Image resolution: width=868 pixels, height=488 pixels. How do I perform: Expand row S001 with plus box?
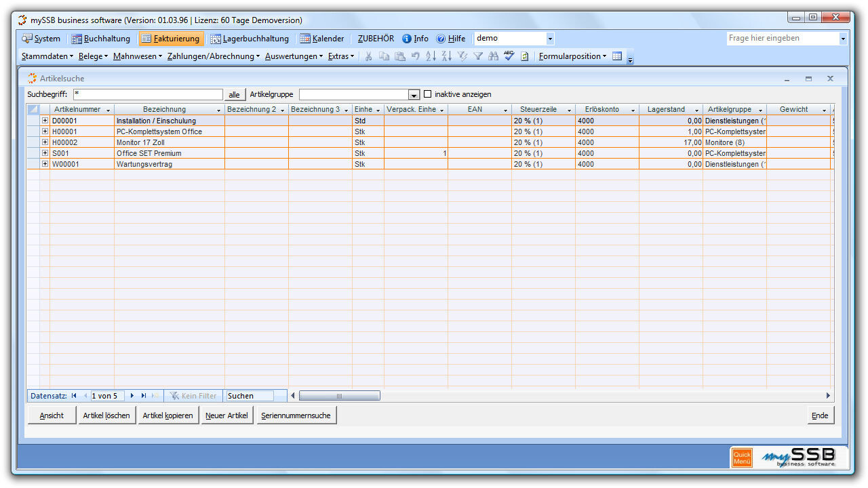click(45, 153)
